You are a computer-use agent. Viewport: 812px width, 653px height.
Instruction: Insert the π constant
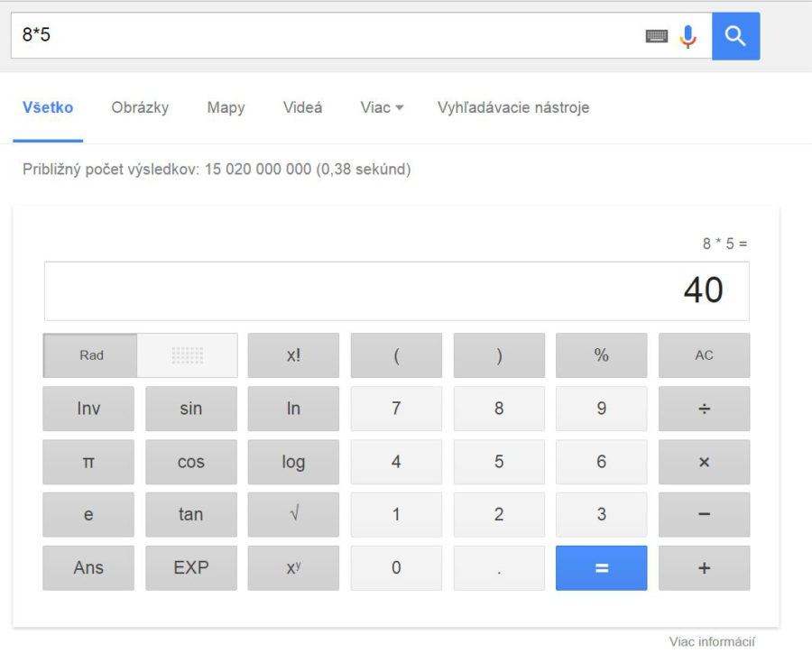coord(88,462)
